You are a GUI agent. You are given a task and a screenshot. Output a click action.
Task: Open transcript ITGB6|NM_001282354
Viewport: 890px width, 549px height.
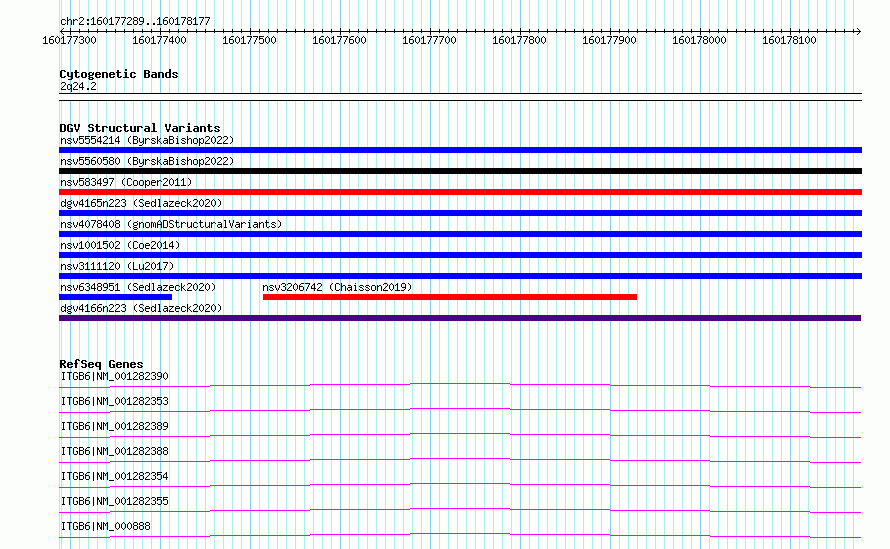point(115,476)
